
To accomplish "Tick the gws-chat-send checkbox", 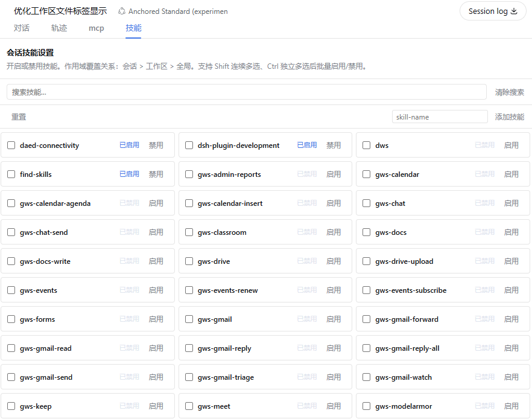I will (11, 232).
